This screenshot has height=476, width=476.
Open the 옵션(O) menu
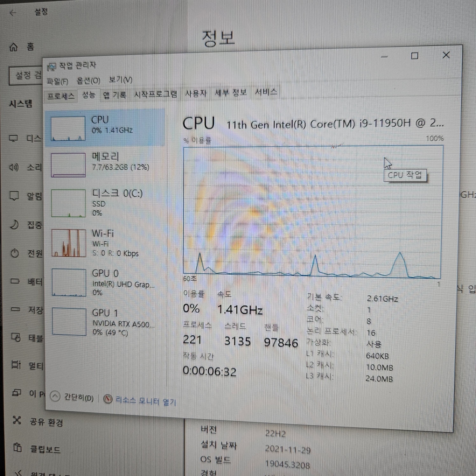[x=88, y=81]
